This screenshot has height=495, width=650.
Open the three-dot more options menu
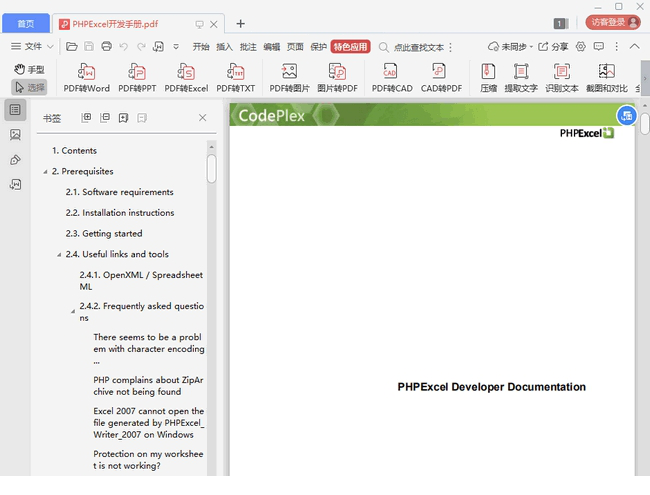(616, 46)
